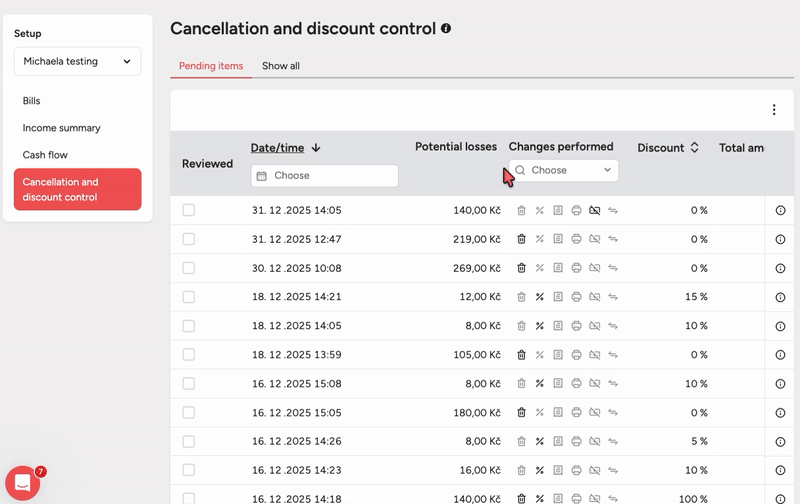Click the info icon at the end of the 18.12.2025 13:59 row
This screenshot has width=800, height=504.
click(x=780, y=355)
